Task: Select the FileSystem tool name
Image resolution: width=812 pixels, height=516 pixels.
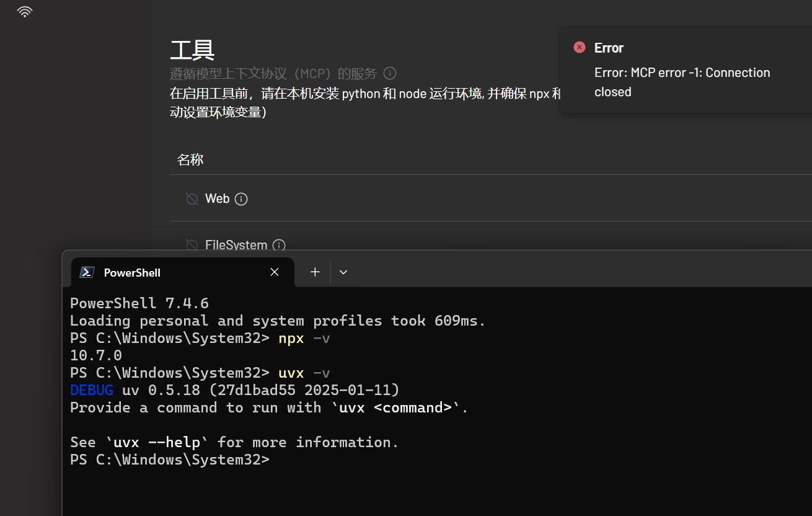Action: [236, 245]
